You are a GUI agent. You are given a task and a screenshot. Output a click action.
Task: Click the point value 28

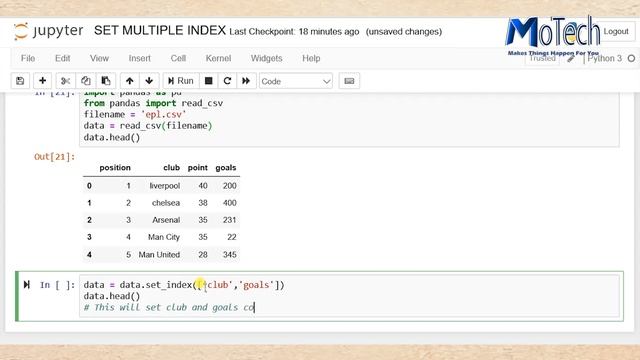pos(203,255)
